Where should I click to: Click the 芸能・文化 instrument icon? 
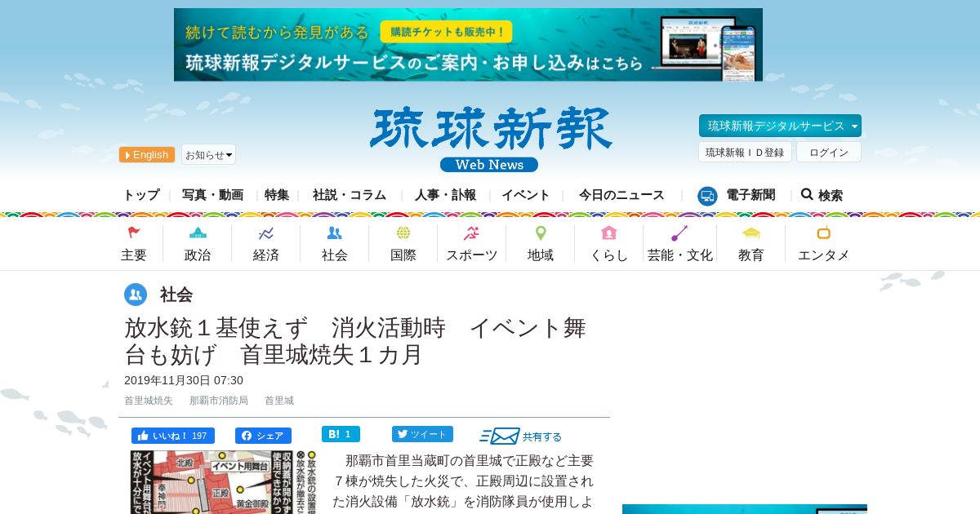(679, 233)
